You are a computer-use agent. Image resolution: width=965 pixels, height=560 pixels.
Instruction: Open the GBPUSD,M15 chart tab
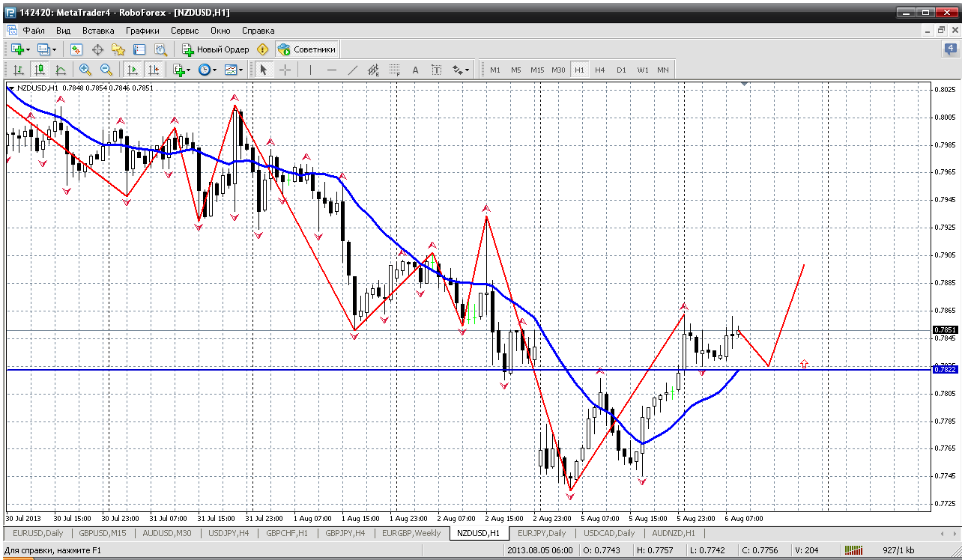(x=104, y=533)
